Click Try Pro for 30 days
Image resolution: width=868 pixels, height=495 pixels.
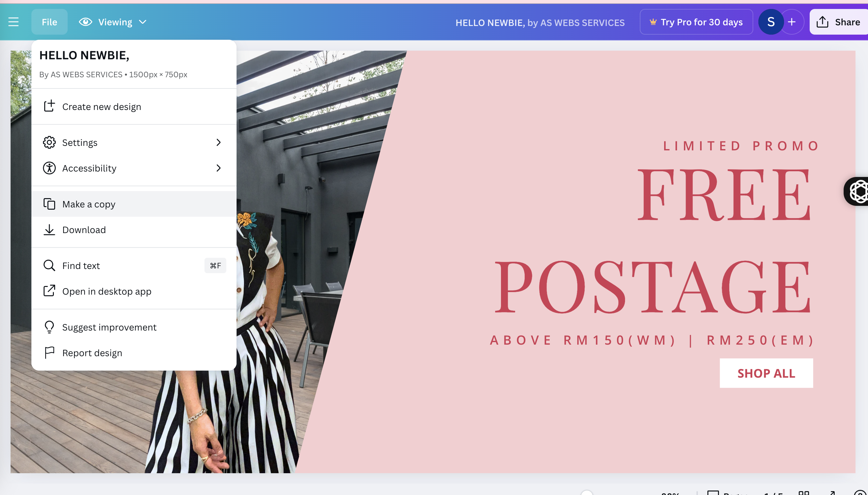click(697, 22)
